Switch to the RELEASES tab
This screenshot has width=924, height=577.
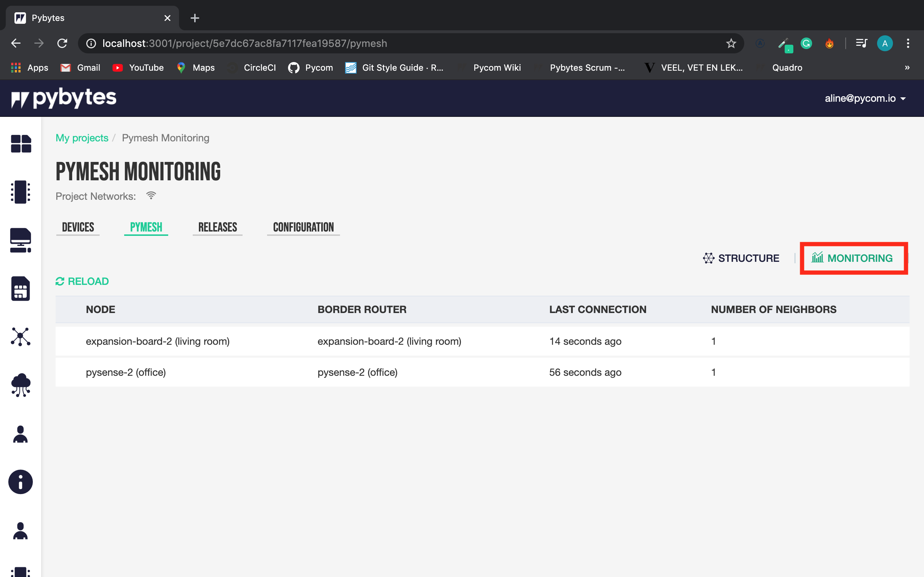[x=217, y=227]
